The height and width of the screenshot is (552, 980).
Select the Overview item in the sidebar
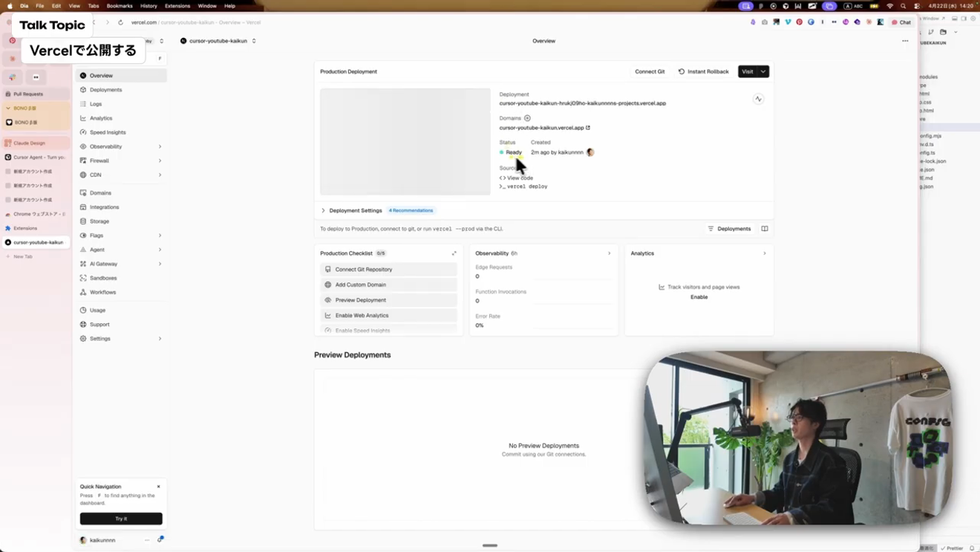120,76
